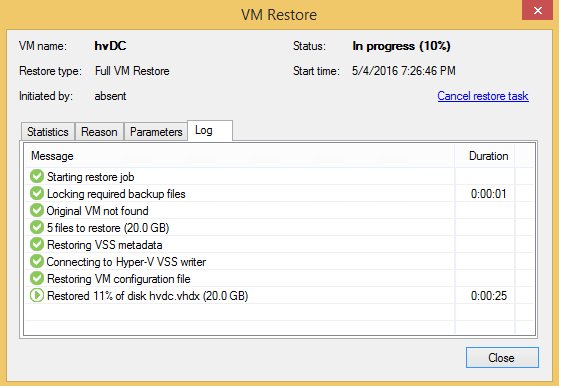This screenshot has height=388, width=561.
Task: Click green check next to Locking required backup files
Action: [36, 194]
